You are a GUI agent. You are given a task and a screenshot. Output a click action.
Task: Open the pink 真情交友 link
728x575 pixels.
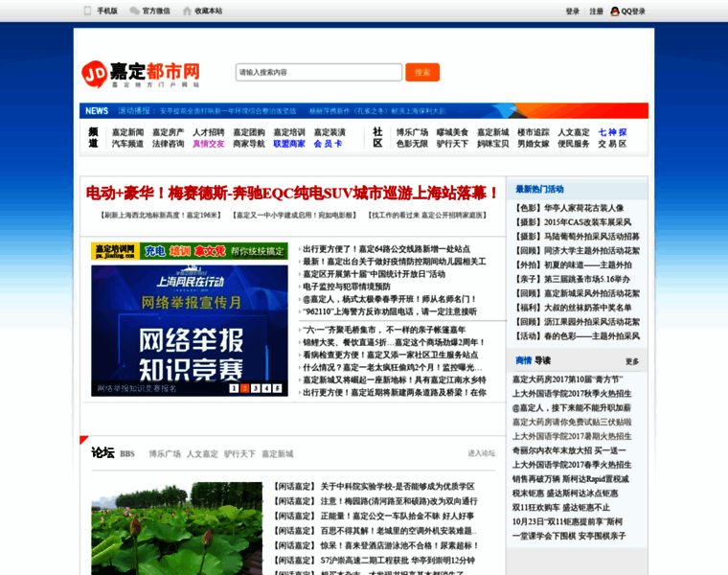click(x=209, y=144)
